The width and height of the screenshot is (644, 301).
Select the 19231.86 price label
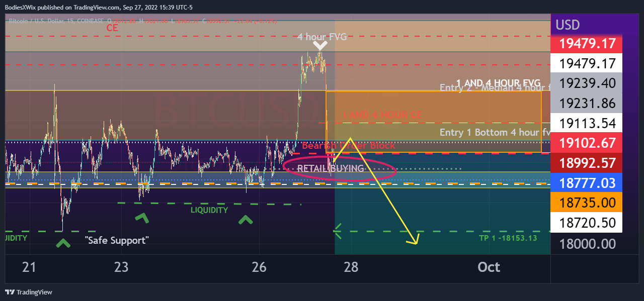click(x=587, y=103)
